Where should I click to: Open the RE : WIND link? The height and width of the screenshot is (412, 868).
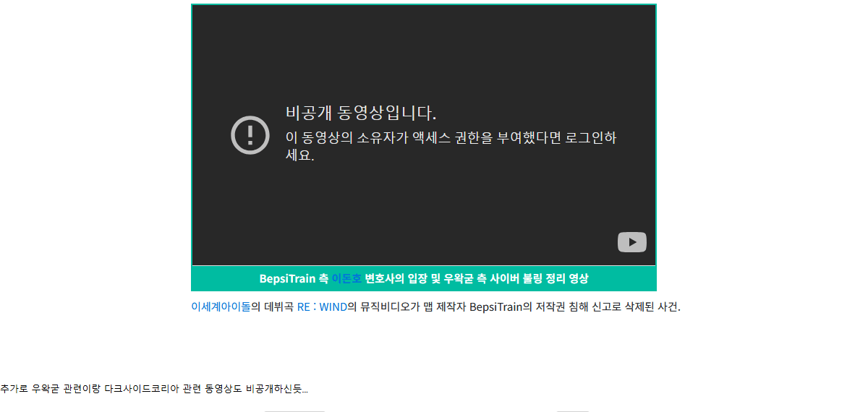point(322,306)
